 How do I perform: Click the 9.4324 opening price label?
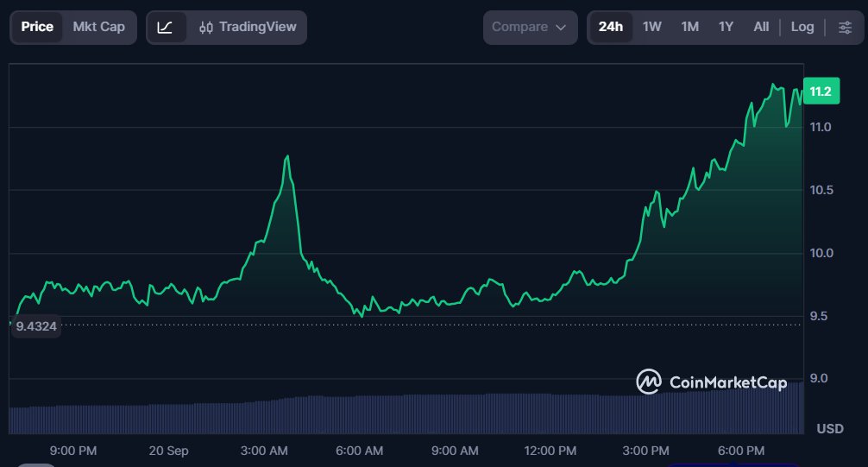pos(36,326)
